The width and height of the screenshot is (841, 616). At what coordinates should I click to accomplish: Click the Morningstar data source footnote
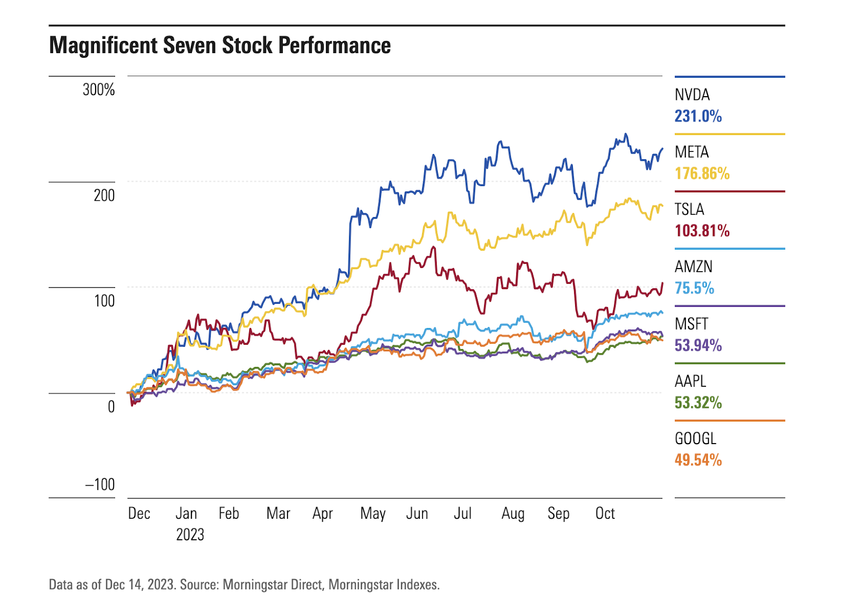coord(244,584)
